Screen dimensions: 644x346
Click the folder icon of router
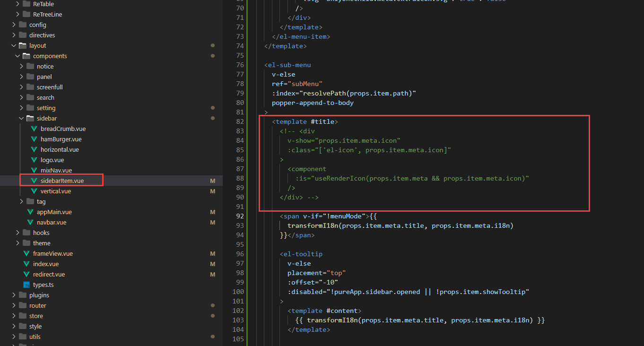[22, 305]
